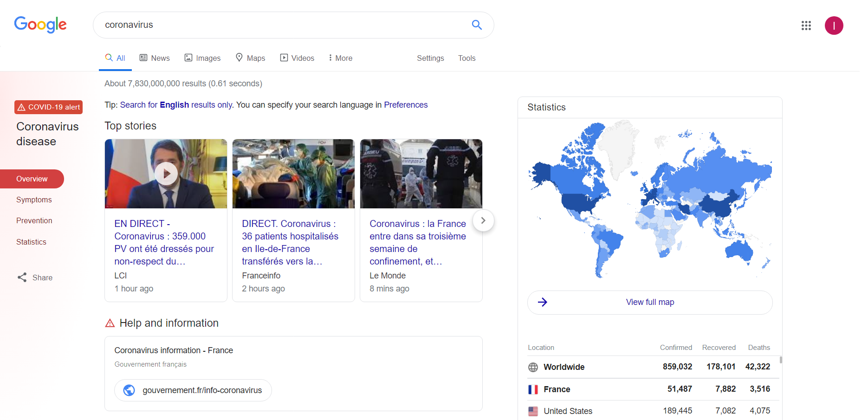The width and height of the screenshot is (868, 420).
Task: Open Le Monde confinement story headline
Action: pos(418,242)
